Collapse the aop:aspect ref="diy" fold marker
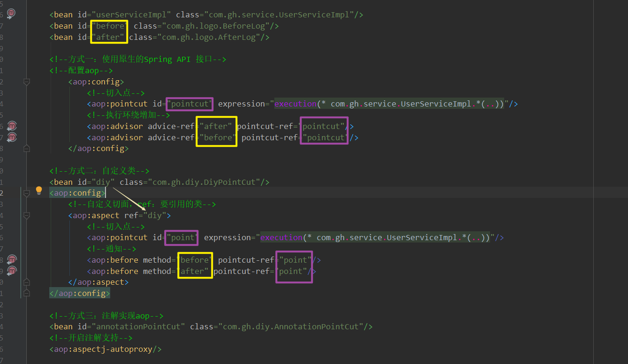 [27, 215]
